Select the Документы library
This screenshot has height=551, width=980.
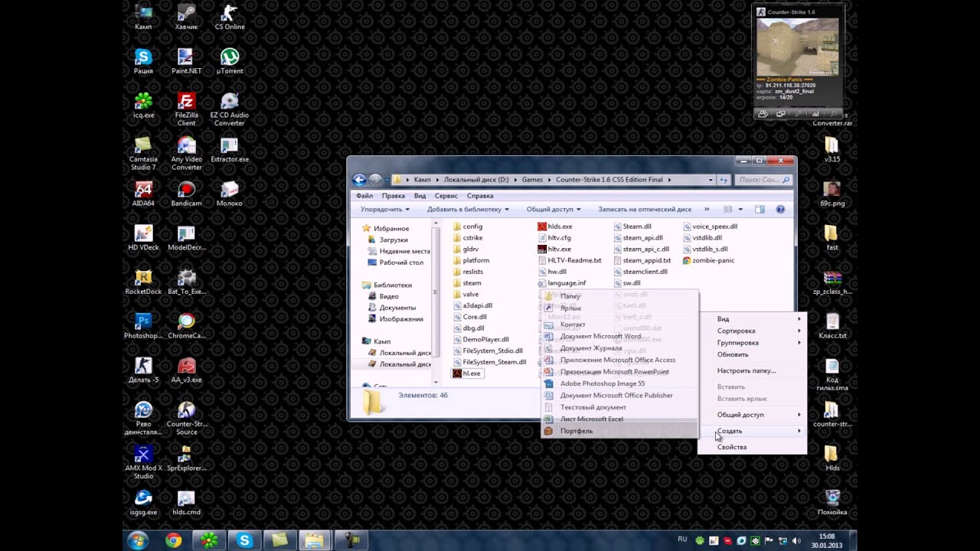click(x=391, y=308)
